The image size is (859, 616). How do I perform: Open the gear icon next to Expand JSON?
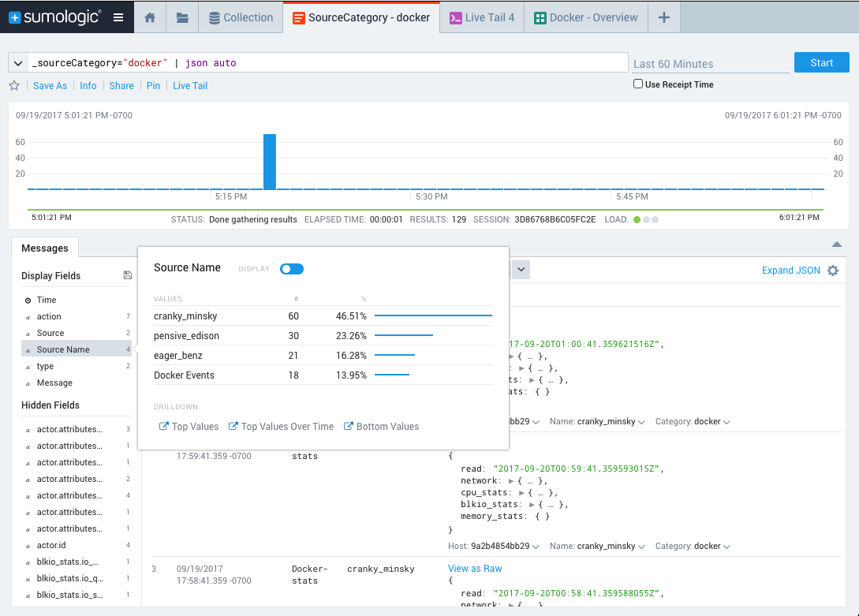[x=833, y=270]
